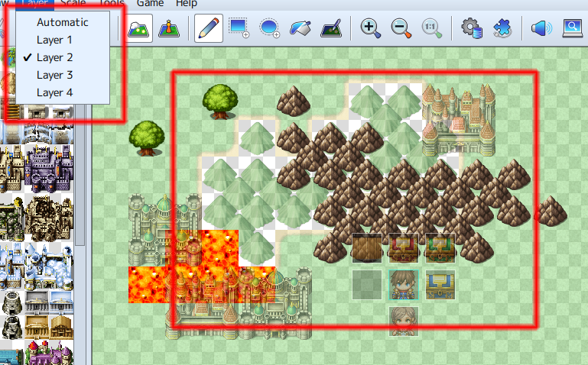This screenshot has width=588, height=365.
Task: Select the brown-haired hero event on map
Action: (x=404, y=285)
